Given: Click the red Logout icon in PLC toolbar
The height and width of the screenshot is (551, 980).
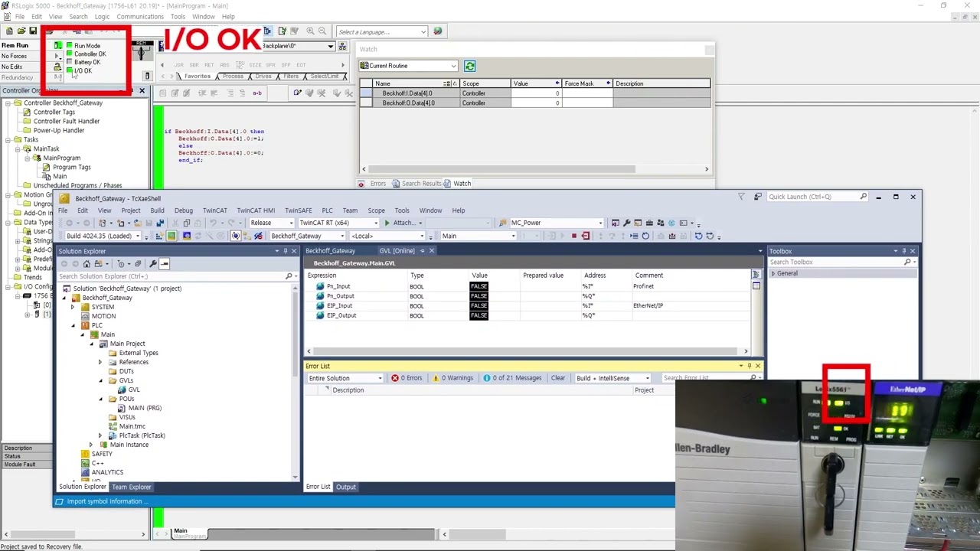Looking at the screenshot, I should tap(586, 236).
